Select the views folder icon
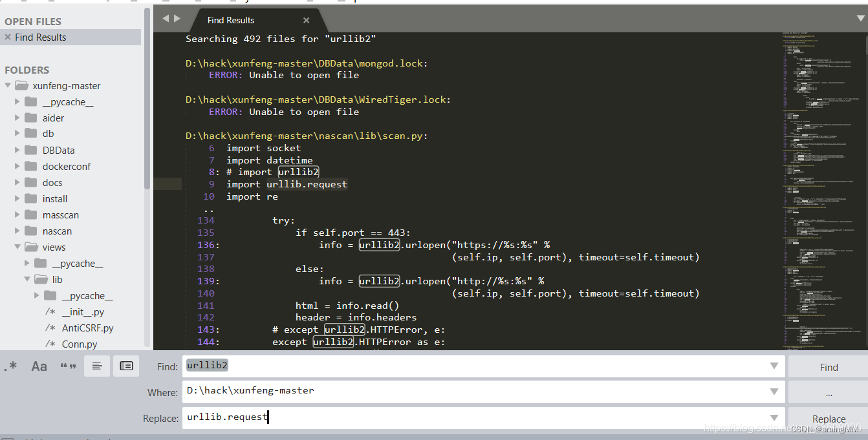Image resolution: width=868 pixels, height=440 pixels. [x=32, y=247]
